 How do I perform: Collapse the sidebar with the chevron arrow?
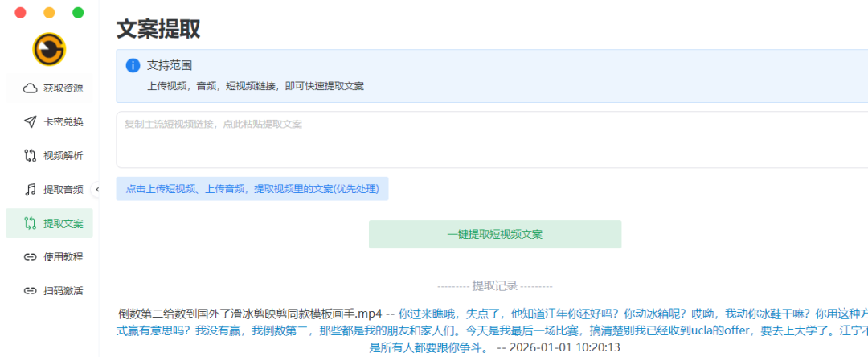point(97,190)
